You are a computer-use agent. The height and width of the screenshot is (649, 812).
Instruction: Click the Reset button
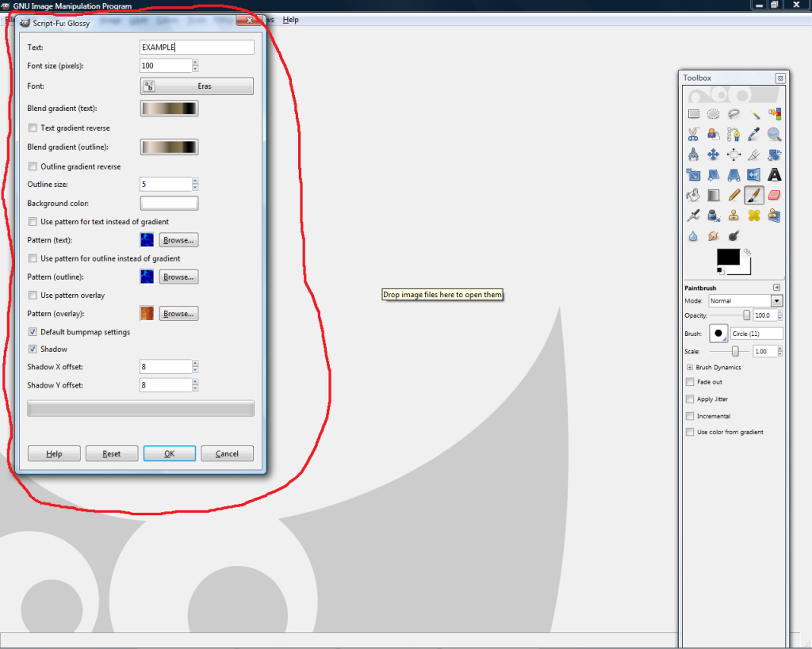(x=111, y=453)
